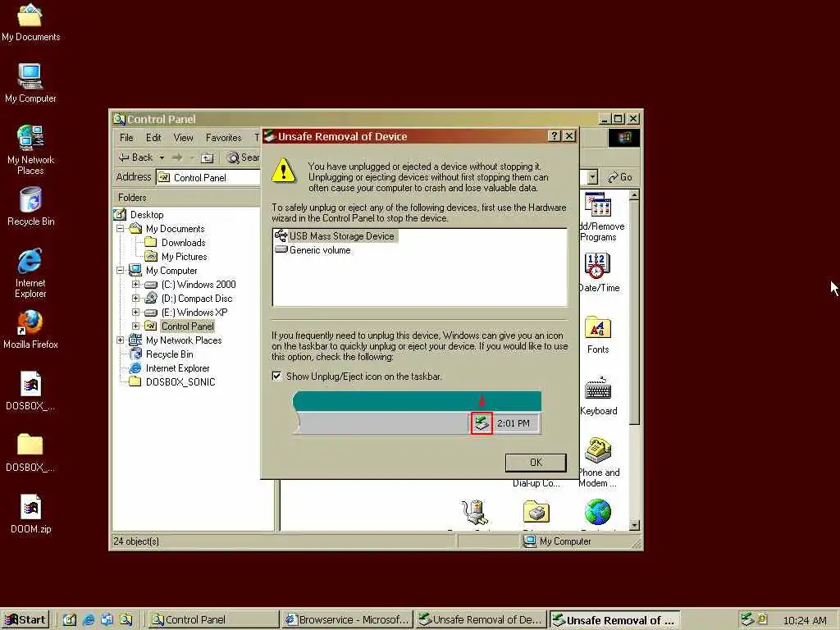
Task: Expand My Network Places tree node
Action: point(121,340)
